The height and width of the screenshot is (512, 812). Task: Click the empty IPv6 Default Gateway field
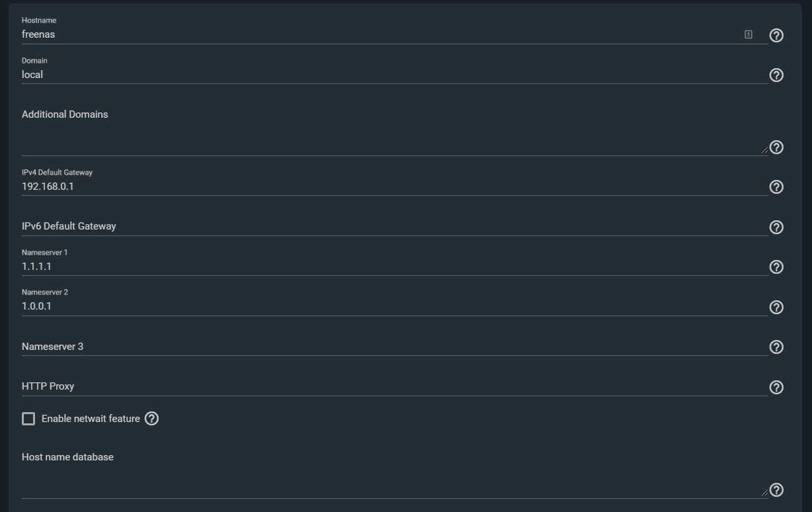pyautogui.click(x=395, y=226)
